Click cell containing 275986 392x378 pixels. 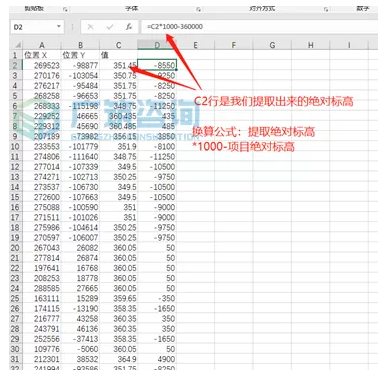(x=42, y=227)
